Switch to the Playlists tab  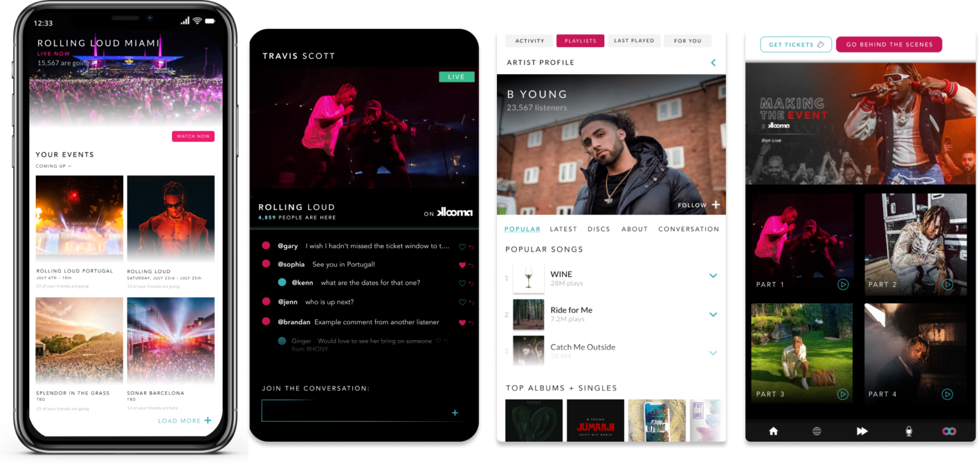tap(580, 41)
